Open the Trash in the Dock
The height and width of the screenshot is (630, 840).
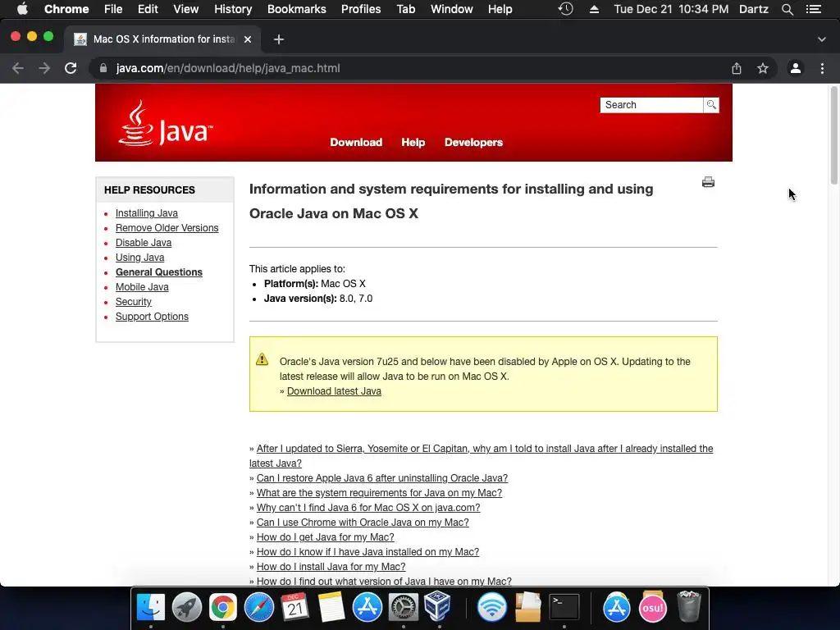pyautogui.click(x=689, y=607)
